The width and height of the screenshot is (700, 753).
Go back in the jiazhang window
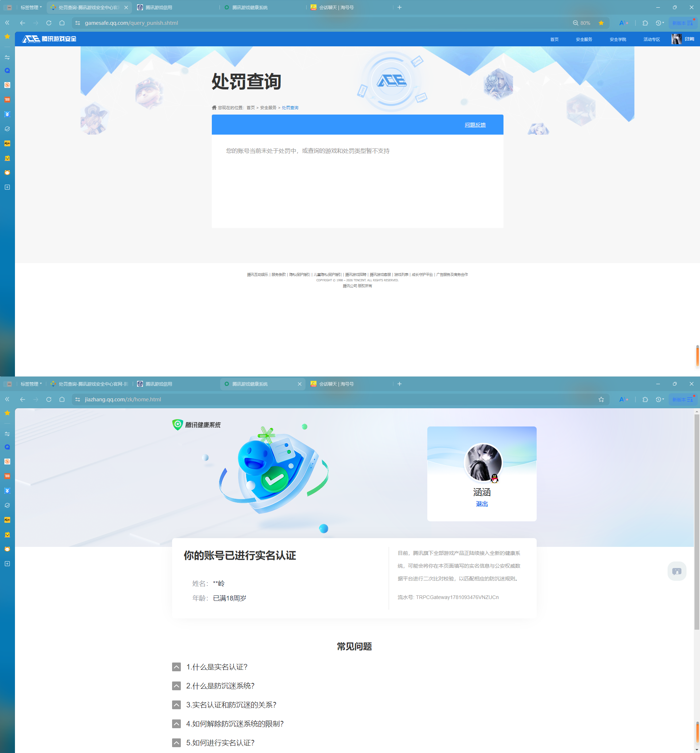pyautogui.click(x=23, y=399)
